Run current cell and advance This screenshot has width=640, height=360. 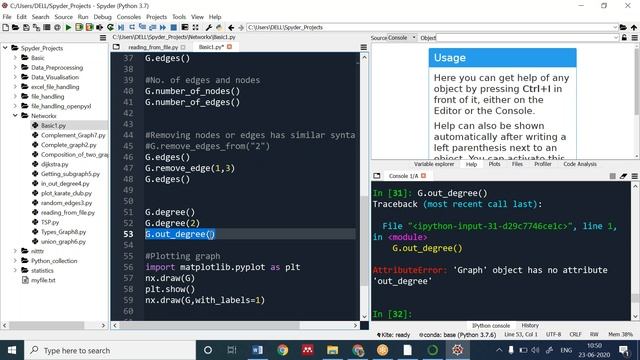[89, 27]
